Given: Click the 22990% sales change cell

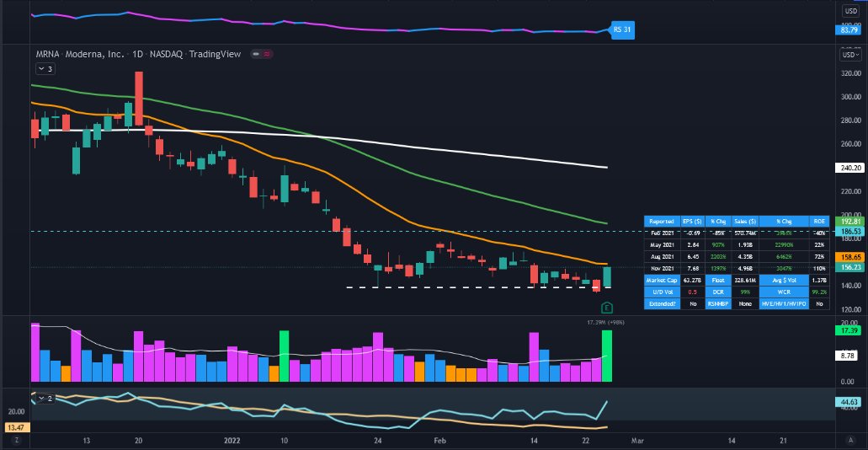Looking at the screenshot, I should (x=785, y=245).
